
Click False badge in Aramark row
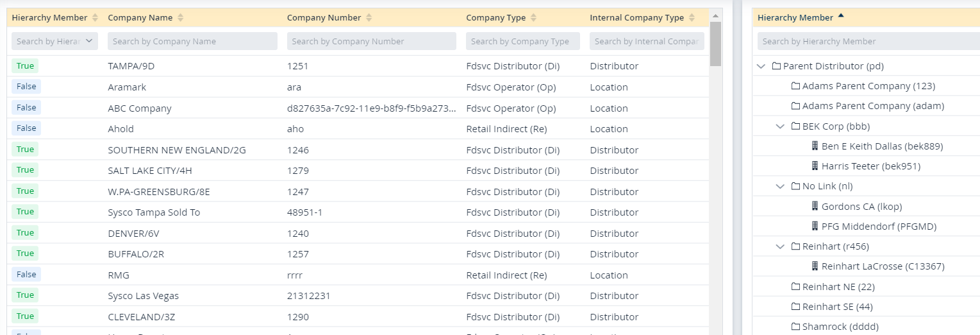coord(26,87)
